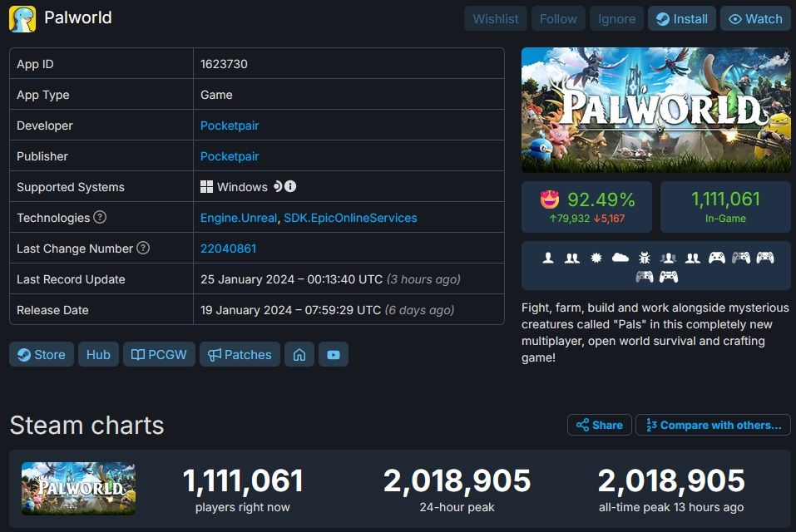Click the homepage icon button next to Patches
The height and width of the screenshot is (532, 796).
point(299,354)
